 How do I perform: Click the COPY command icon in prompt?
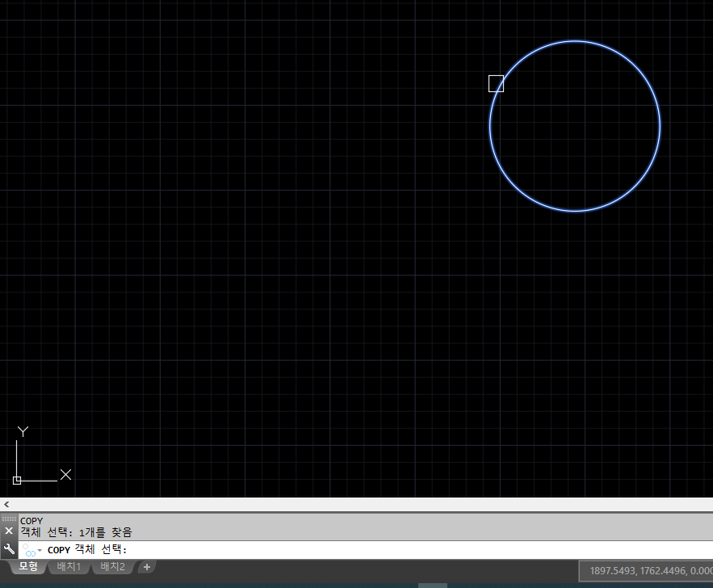point(30,550)
